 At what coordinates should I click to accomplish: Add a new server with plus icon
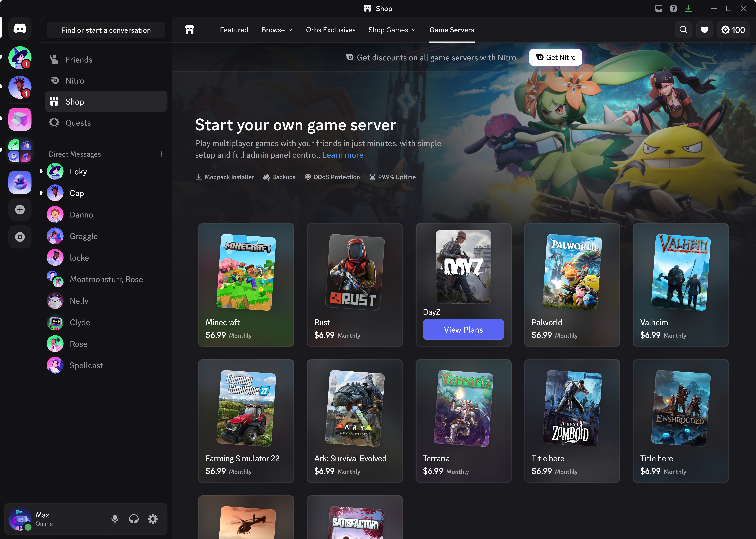20,210
